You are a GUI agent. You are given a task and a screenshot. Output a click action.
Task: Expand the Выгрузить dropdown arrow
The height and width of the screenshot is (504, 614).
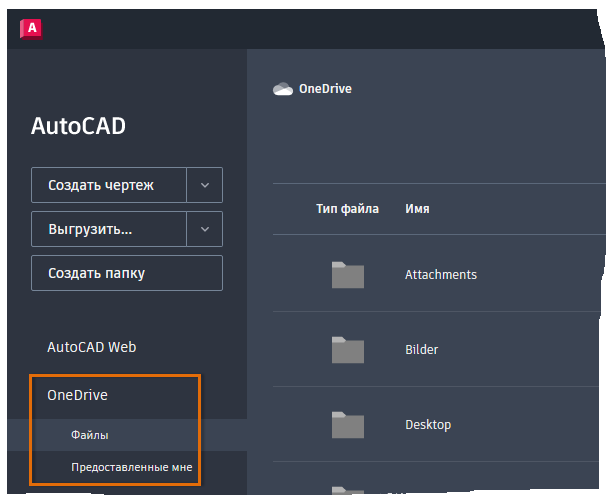tap(205, 229)
